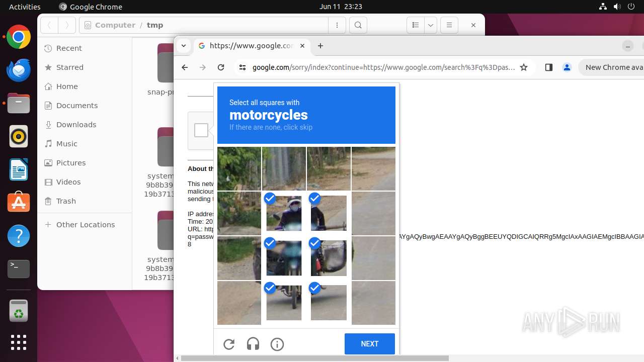
Task: Open Starred in Files sidebar
Action: (85, 67)
